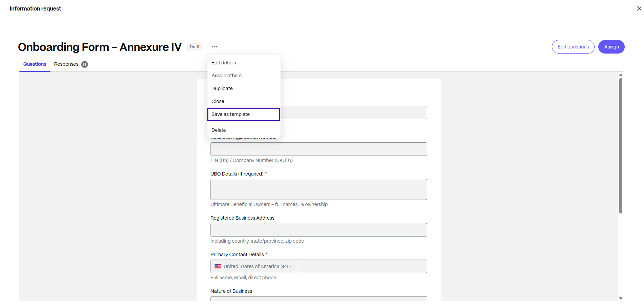This screenshot has width=644, height=306.
Task: Switch to the Responses tab
Action: (x=66, y=64)
